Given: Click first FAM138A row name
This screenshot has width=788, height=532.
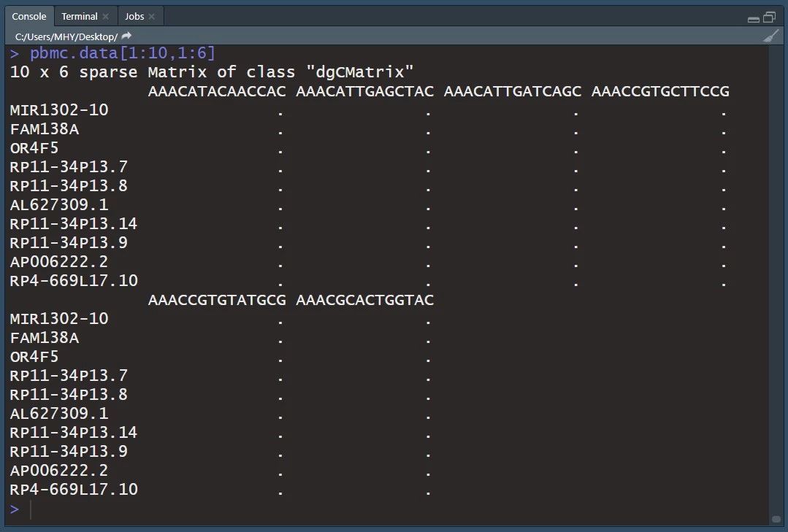Looking at the screenshot, I should click(45, 129).
